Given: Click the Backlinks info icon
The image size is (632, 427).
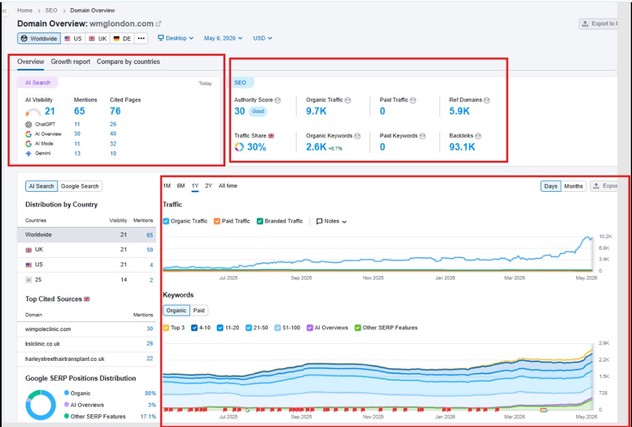Looking at the screenshot, I should click(478, 136).
